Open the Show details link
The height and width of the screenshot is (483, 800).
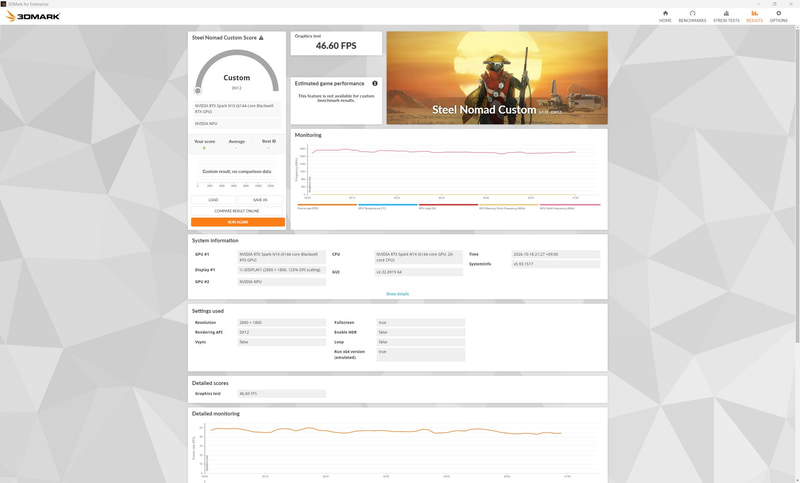(397, 294)
